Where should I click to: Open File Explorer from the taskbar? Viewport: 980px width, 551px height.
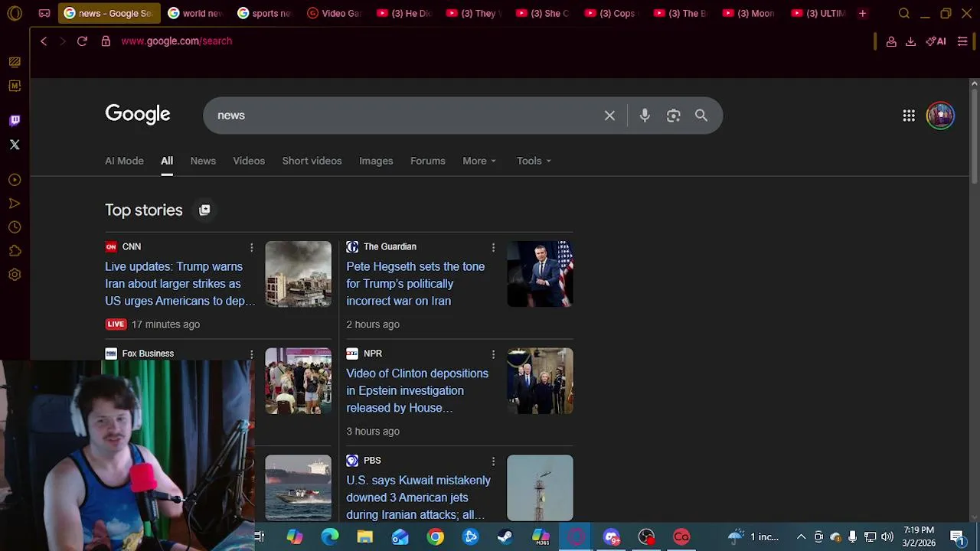(364, 536)
